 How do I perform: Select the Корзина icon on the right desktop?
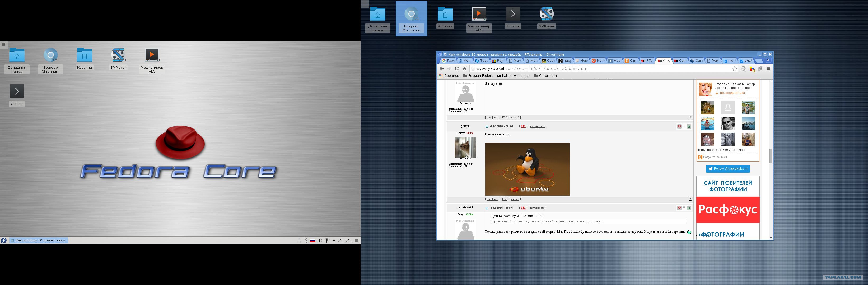coord(445,18)
